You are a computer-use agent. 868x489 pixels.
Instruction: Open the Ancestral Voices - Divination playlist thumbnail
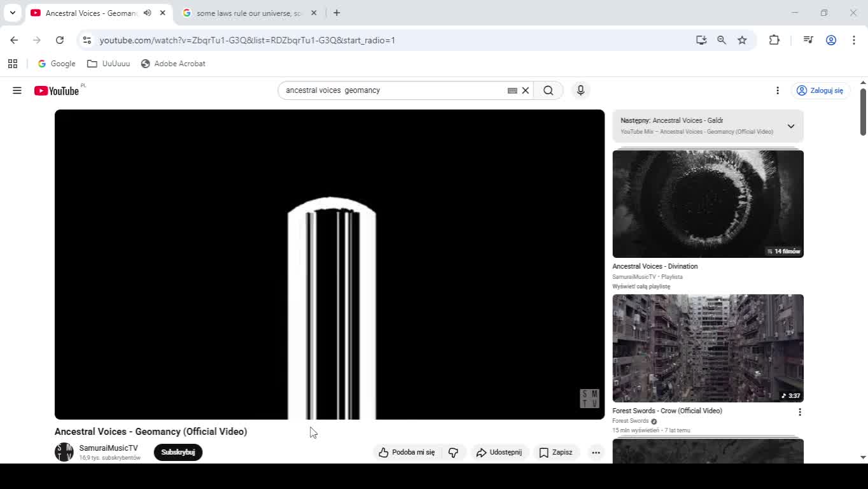[x=708, y=204]
